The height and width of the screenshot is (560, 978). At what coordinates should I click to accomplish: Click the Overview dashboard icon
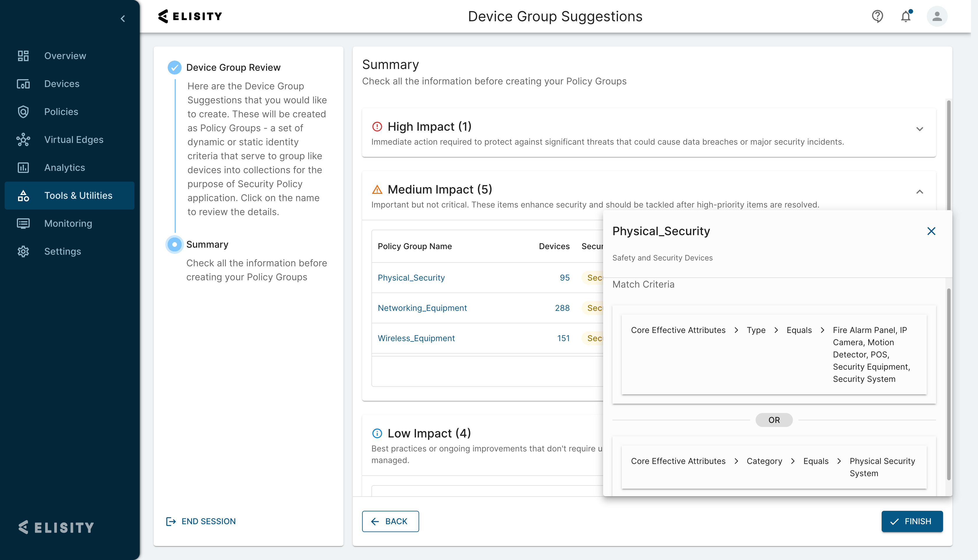[x=23, y=56]
